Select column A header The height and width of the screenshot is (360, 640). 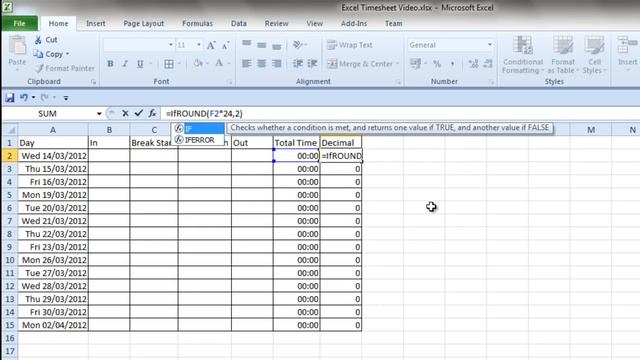[53, 130]
